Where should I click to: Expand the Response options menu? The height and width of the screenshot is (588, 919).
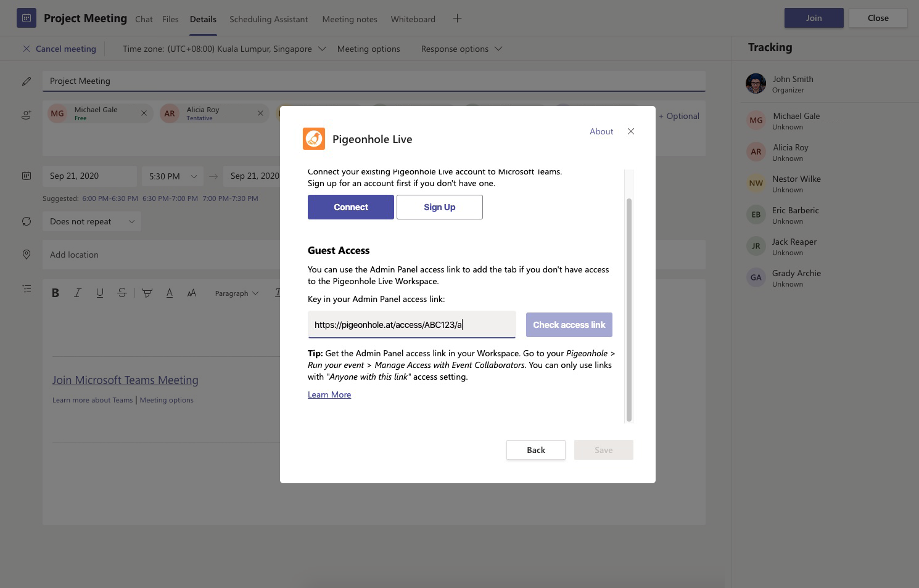tap(461, 49)
